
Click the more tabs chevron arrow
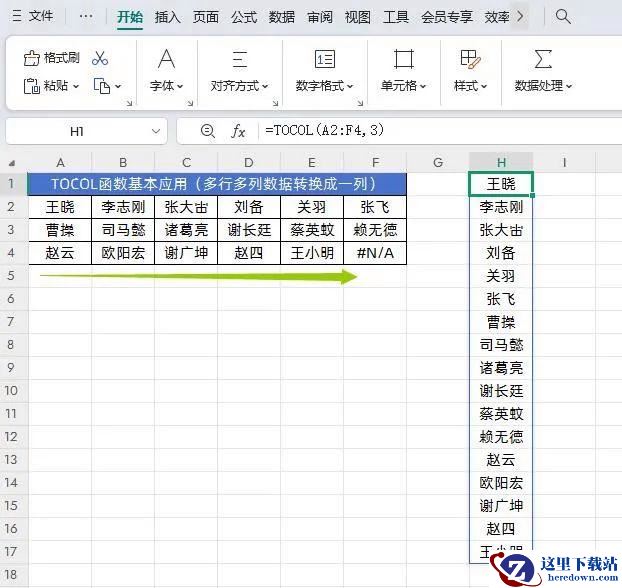520,16
